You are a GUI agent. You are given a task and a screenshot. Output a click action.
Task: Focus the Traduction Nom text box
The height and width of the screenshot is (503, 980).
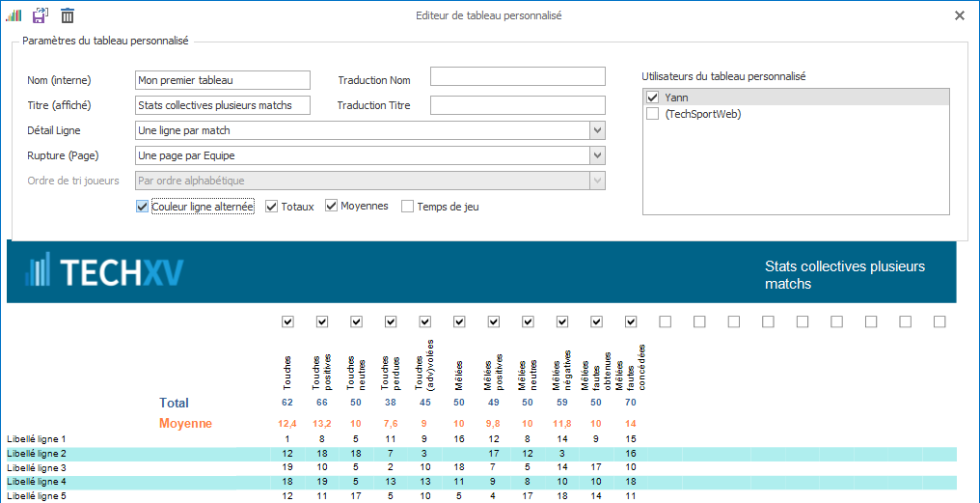[517, 76]
